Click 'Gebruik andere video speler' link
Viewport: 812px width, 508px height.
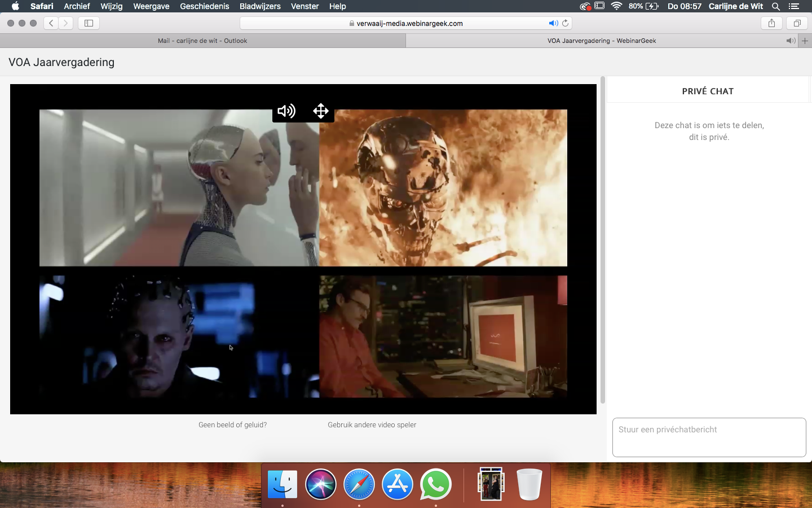click(x=372, y=425)
